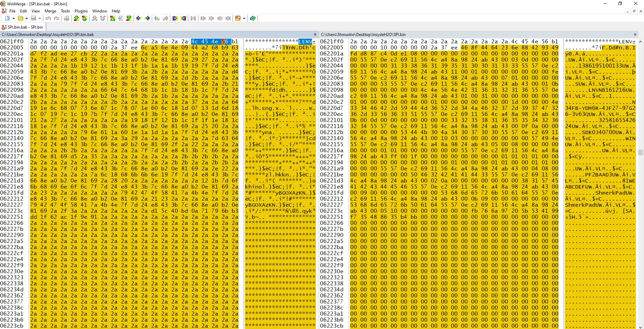Click 'khinol' ASCII text in left pane

pos(256,187)
